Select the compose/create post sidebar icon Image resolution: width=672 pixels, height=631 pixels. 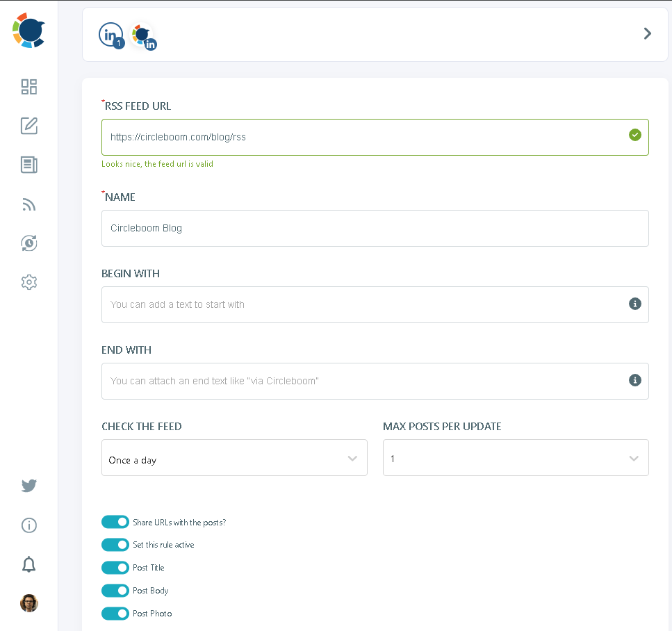(28, 126)
